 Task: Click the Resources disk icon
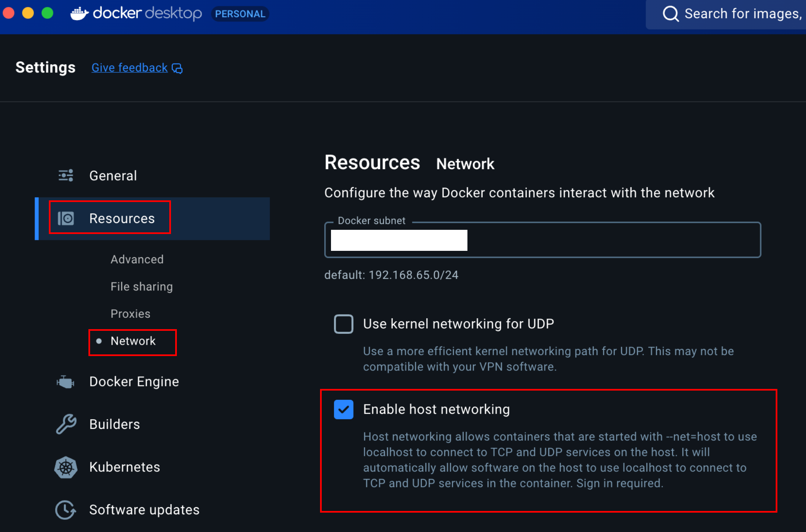tap(66, 218)
